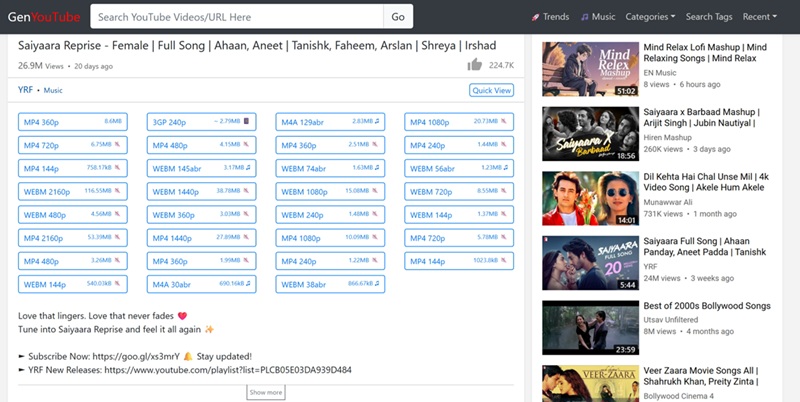Download the WEBM 2160p 116.55MB format
This screenshot has width=800, height=402.
[x=71, y=191]
